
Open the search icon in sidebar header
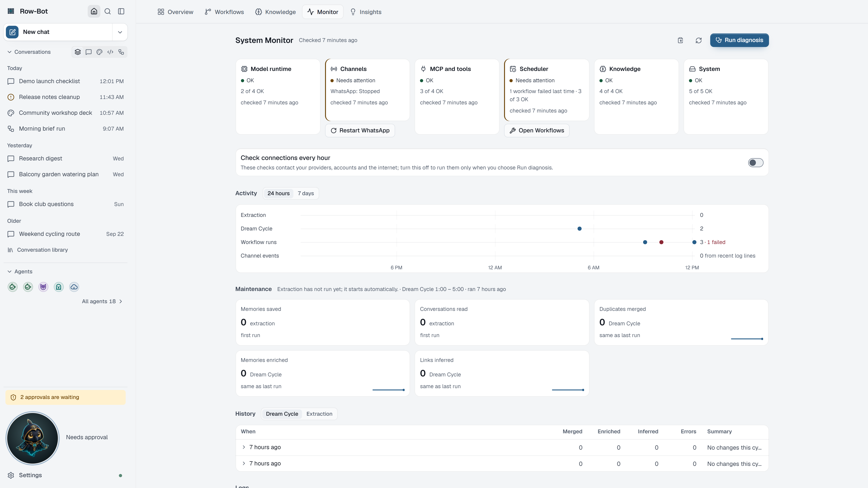108,12
